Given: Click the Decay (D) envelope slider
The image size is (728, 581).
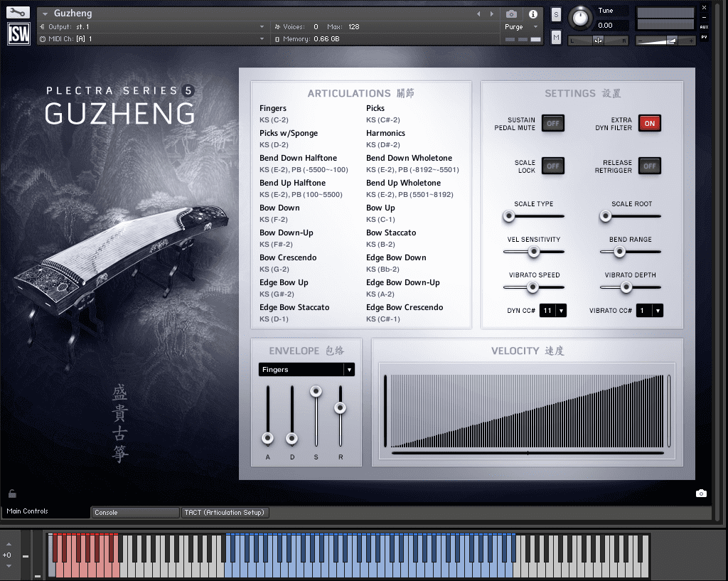Looking at the screenshot, I should [292, 415].
